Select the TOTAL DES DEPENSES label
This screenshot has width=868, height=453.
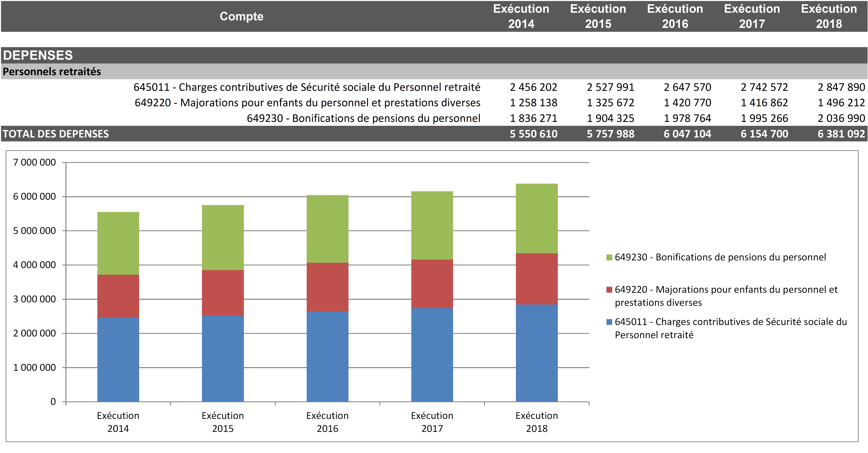click(56, 134)
